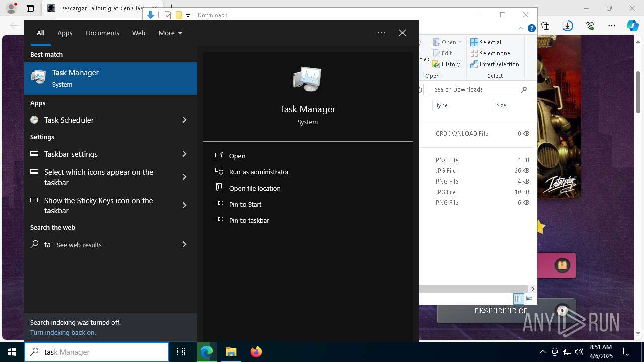Open Edge tab actions menu icon
This screenshot has height=362, width=644.
coord(30,8)
